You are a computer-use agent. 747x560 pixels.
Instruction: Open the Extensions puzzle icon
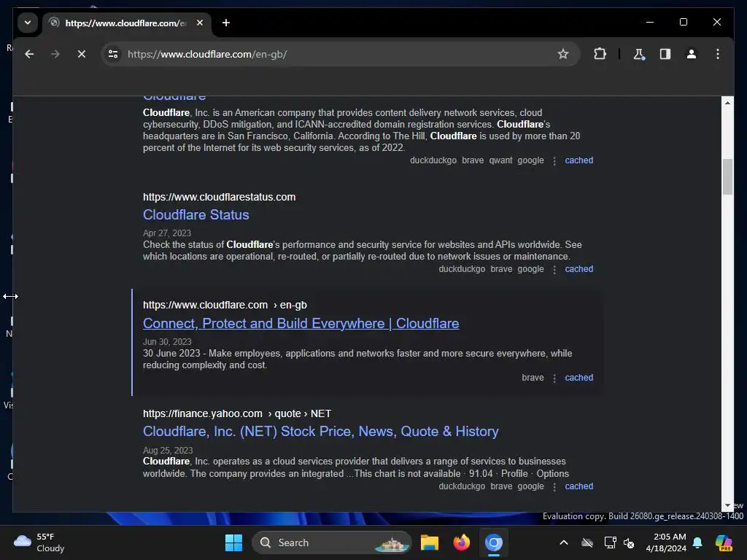coord(600,54)
